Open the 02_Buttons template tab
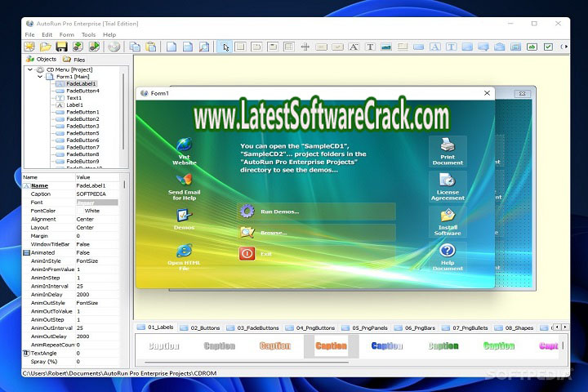This screenshot has width=588, height=392. coord(200,327)
